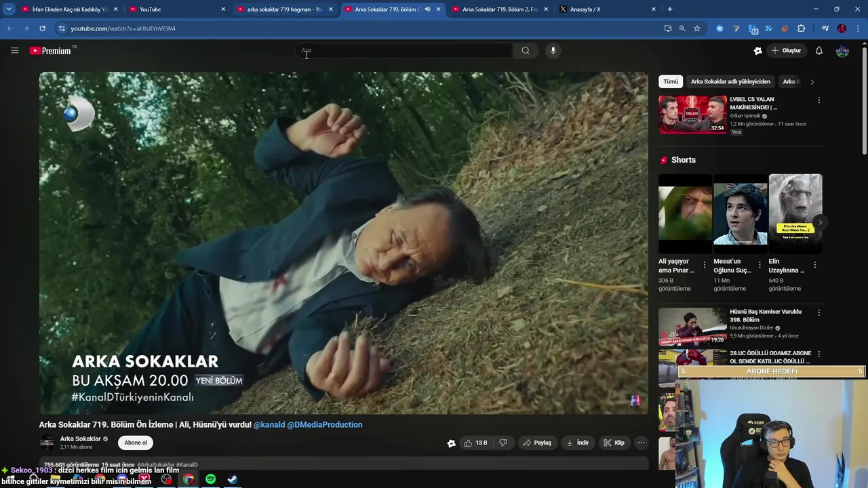Click the YouTube search input field
Screen dimensions: 868x488
point(406,50)
